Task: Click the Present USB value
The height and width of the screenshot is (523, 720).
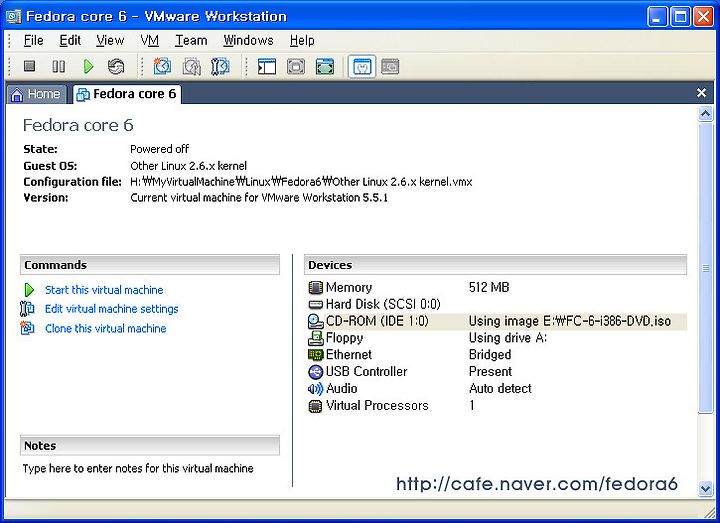Action: coord(490,371)
